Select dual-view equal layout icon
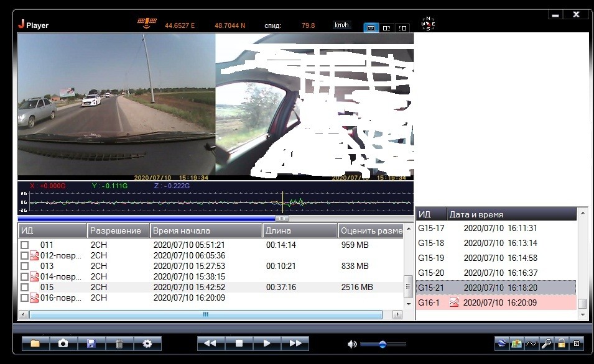 click(371, 28)
